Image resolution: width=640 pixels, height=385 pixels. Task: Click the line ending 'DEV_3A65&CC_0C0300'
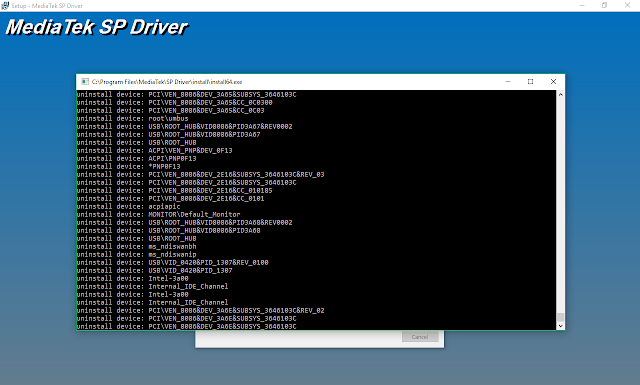point(175,102)
